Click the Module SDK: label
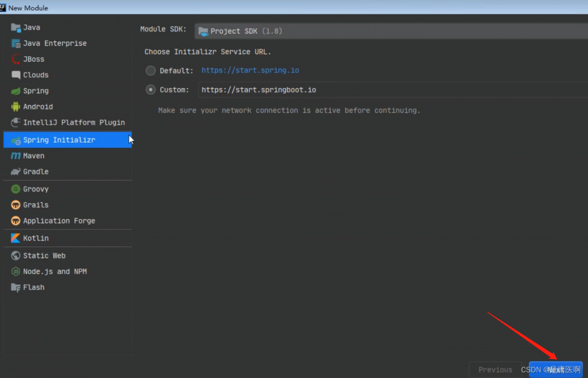Image resolution: width=588 pixels, height=378 pixels. coord(164,29)
